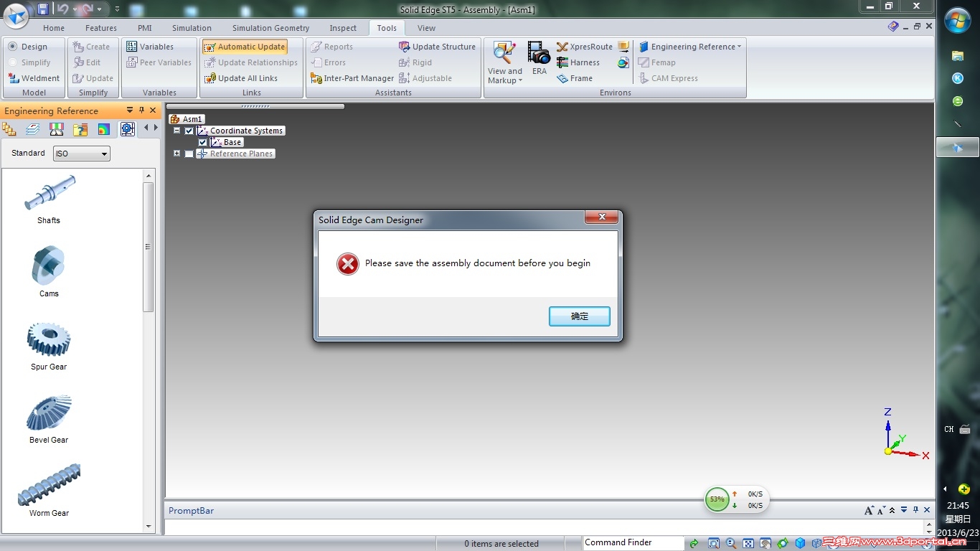
Task: Uncheck the Coordinate Systems checkbox
Action: (189, 131)
